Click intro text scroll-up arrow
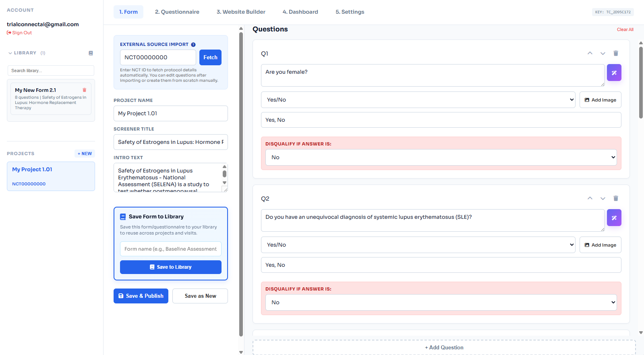 pyautogui.click(x=224, y=166)
